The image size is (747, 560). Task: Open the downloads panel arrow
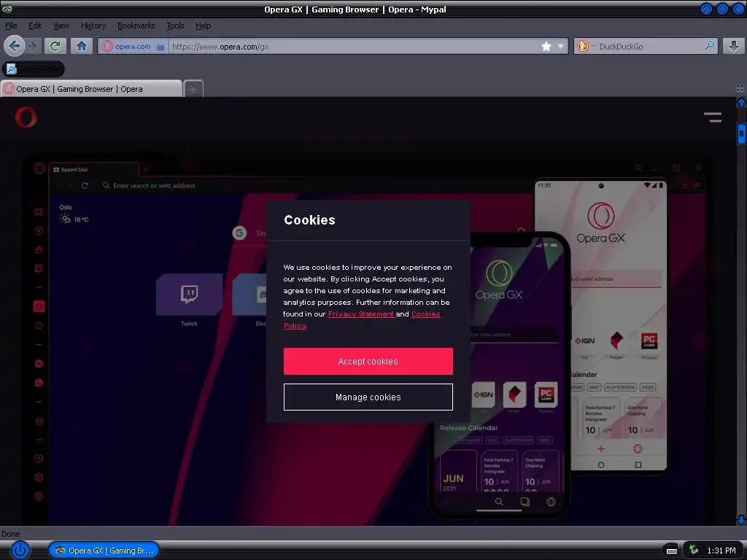click(x=734, y=46)
